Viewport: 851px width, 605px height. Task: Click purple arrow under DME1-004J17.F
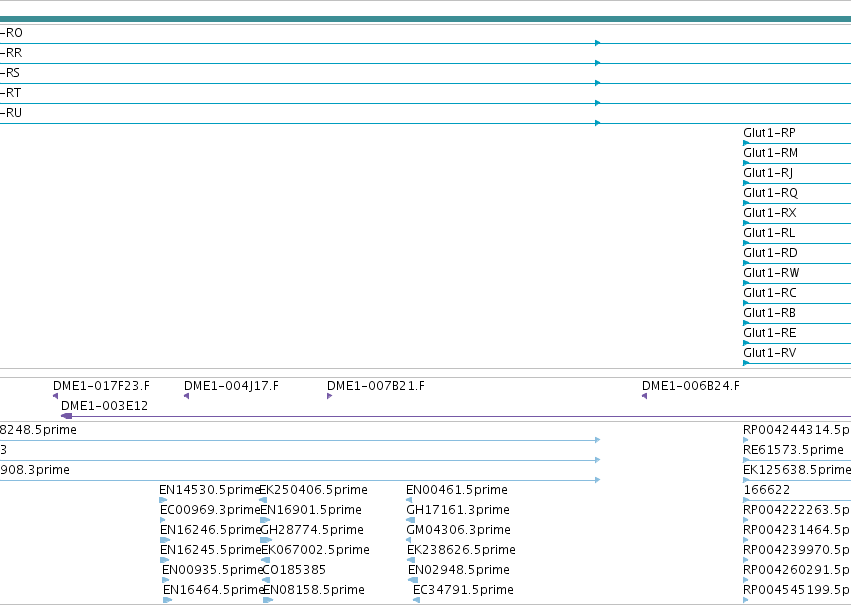click(x=187, y=396)
